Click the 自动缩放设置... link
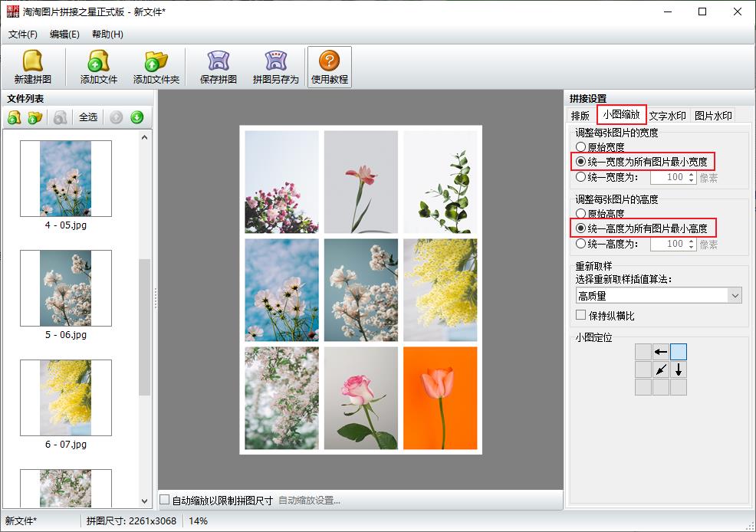 tap(310, 501)
